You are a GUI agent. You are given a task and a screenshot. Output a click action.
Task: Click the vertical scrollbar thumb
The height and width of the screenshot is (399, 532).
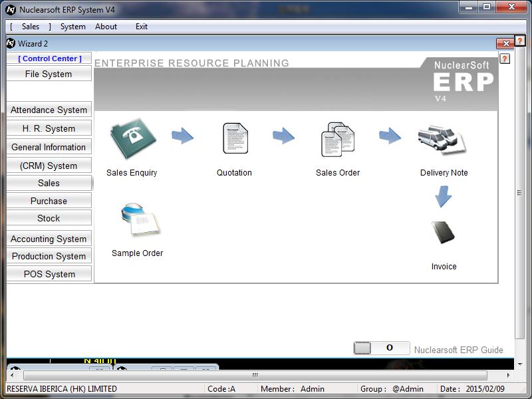[520, 193]
